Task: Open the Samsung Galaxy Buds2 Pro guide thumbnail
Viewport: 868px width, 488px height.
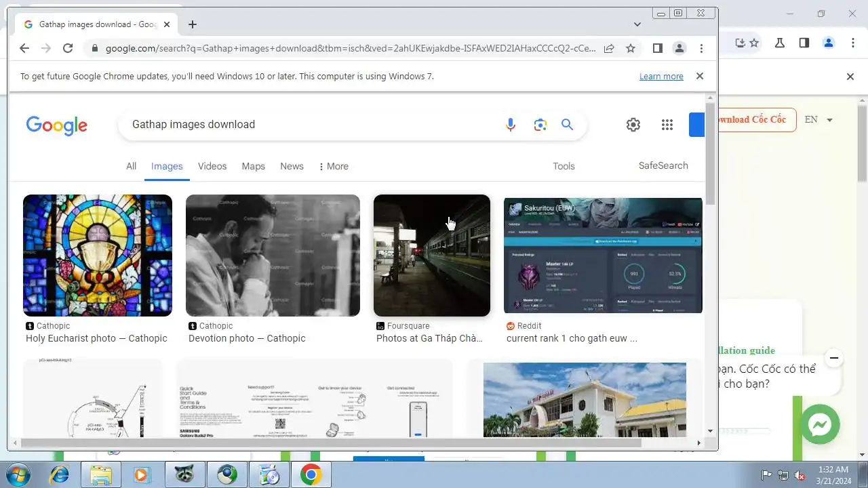Action: pyautogui.click(x=315, y=399)
